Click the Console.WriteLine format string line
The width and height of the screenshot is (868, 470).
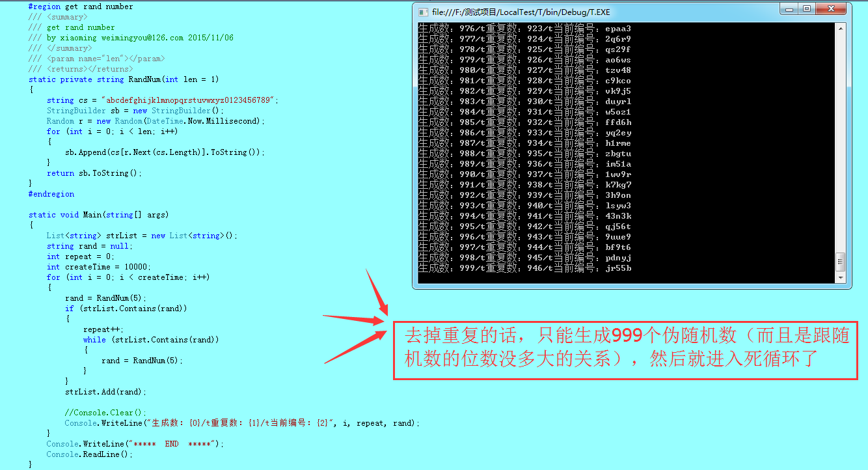243,423
